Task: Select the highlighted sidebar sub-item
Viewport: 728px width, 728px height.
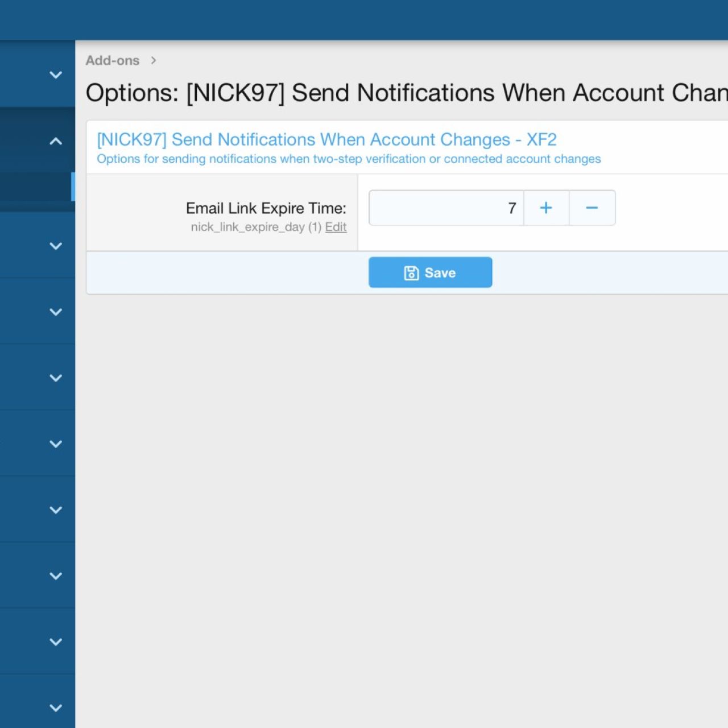Action: click(38, 187)
